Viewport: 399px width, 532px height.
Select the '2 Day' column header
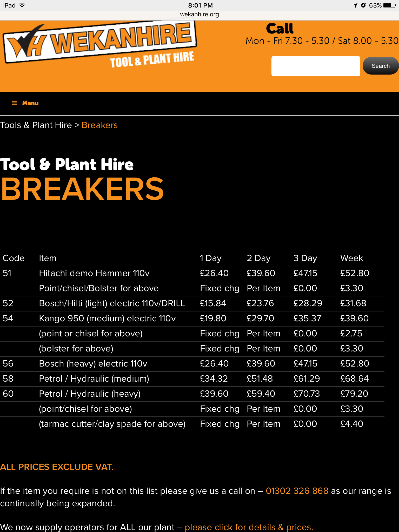(259, 258)
